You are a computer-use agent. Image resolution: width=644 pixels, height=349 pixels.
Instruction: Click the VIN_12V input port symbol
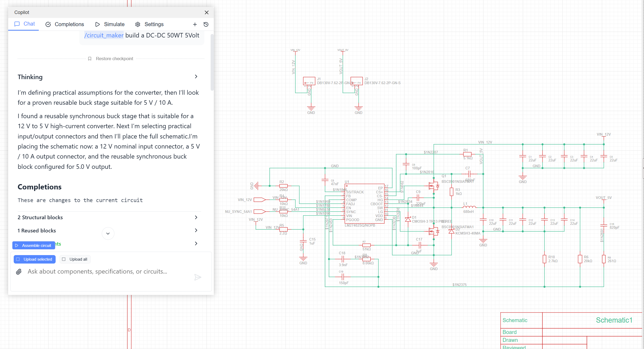[260, 200]
